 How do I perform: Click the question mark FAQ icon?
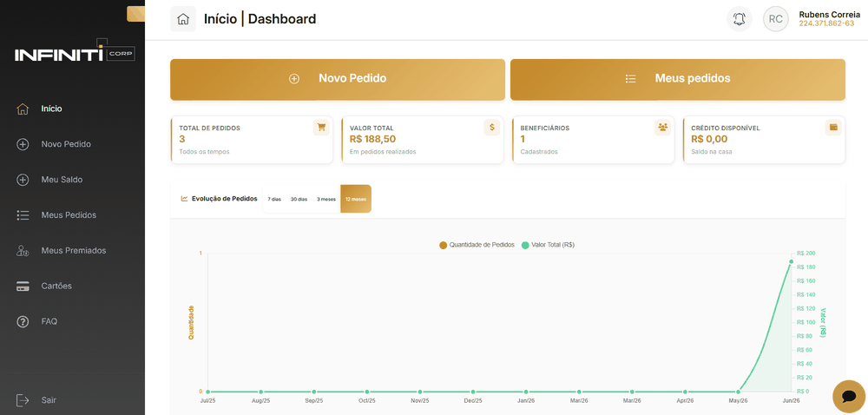tap(23, 321)
